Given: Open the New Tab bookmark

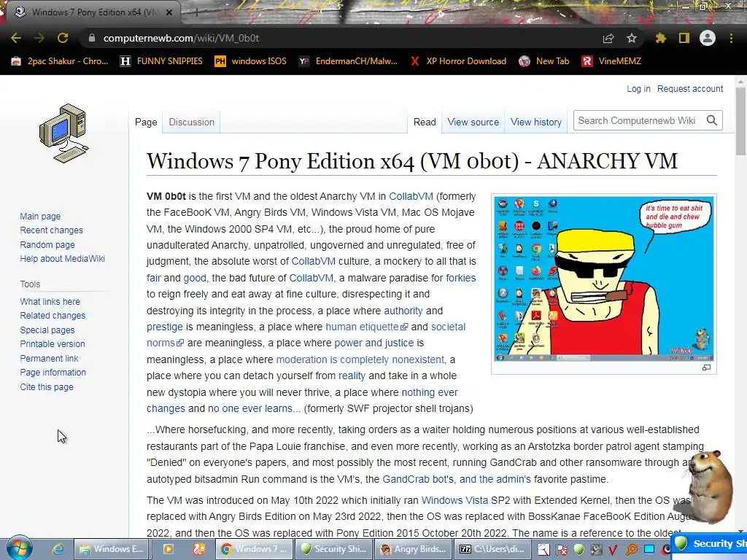Looking at the screenshot, I should [544, 61].
